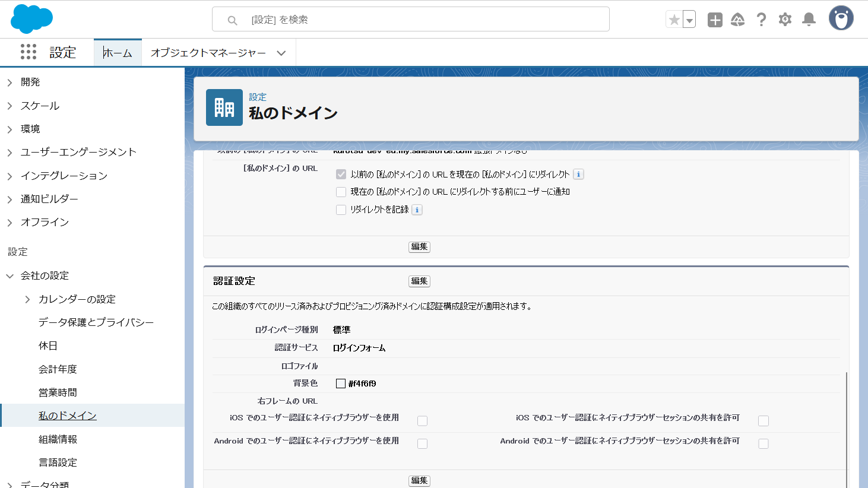The image size is (868, 488).
Task: Click the magnifier icon in search box
Action: (x=233, y=20)
